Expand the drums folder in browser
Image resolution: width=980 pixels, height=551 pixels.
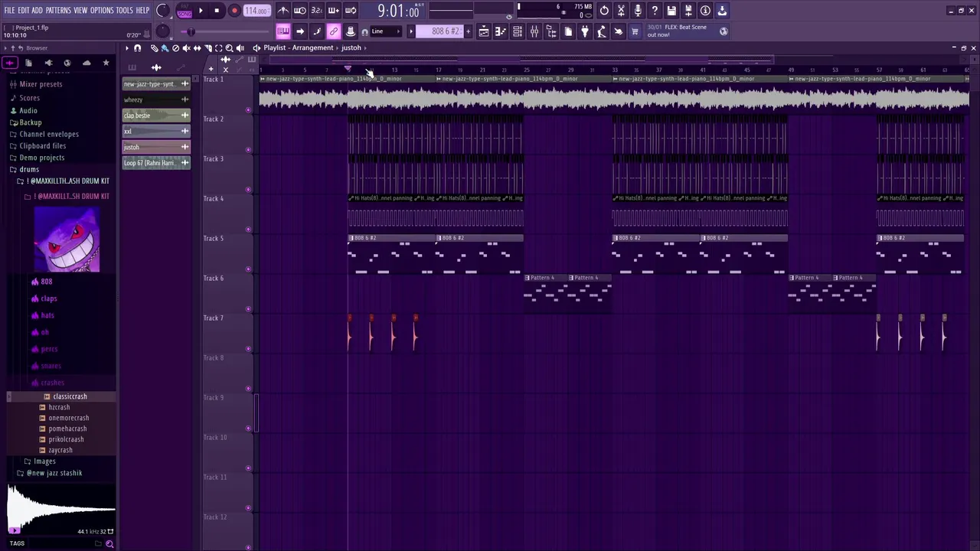[x=29, y=169]
